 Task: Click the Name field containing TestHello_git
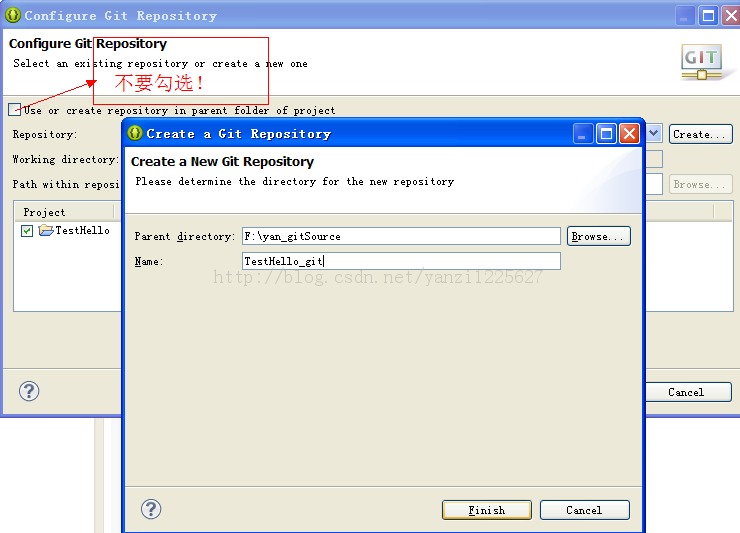tap(401, 261)
